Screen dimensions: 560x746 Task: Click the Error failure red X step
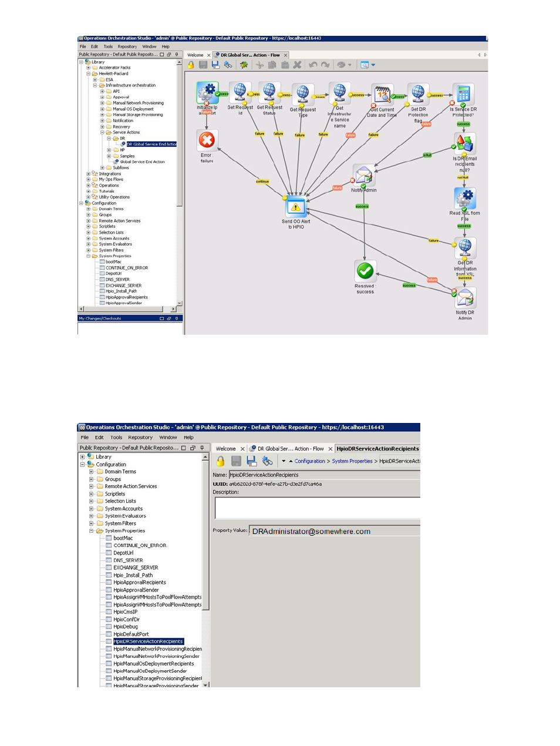[x=207, y=140]
